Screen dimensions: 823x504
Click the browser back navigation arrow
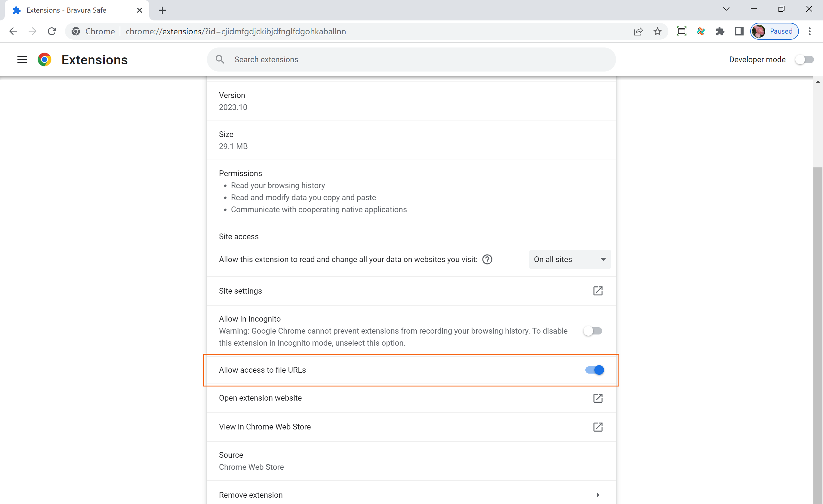[x=13, y=31]
